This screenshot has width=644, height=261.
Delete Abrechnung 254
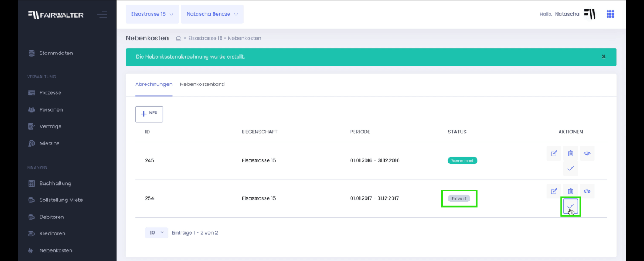coord(570,191)
